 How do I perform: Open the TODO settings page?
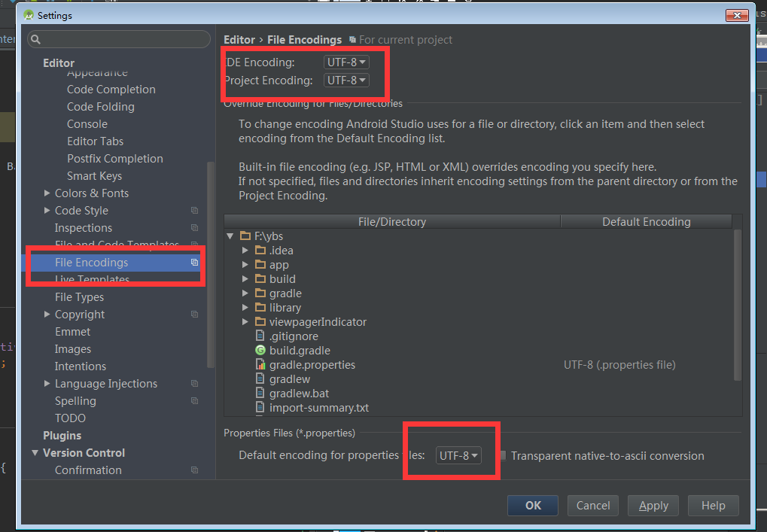[70, 418]
